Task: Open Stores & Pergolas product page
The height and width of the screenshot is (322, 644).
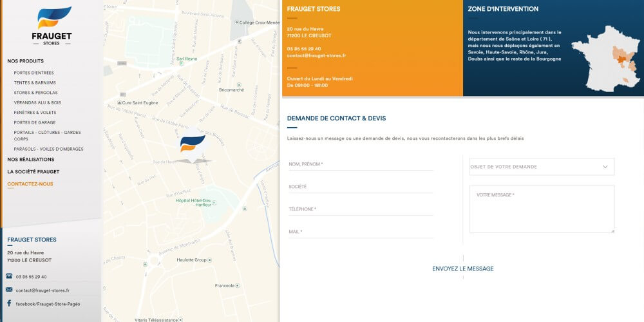Action: coord(35,92)
